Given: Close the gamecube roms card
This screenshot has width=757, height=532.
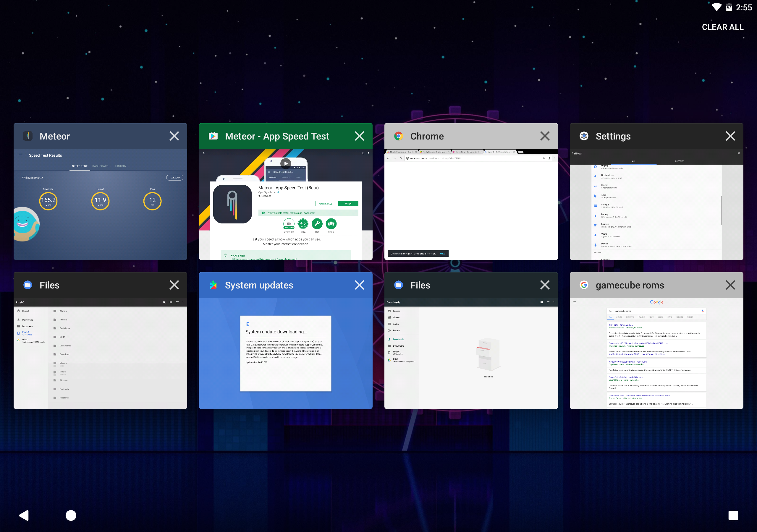Looking at the screenshot, I should (x=730, y=285).
